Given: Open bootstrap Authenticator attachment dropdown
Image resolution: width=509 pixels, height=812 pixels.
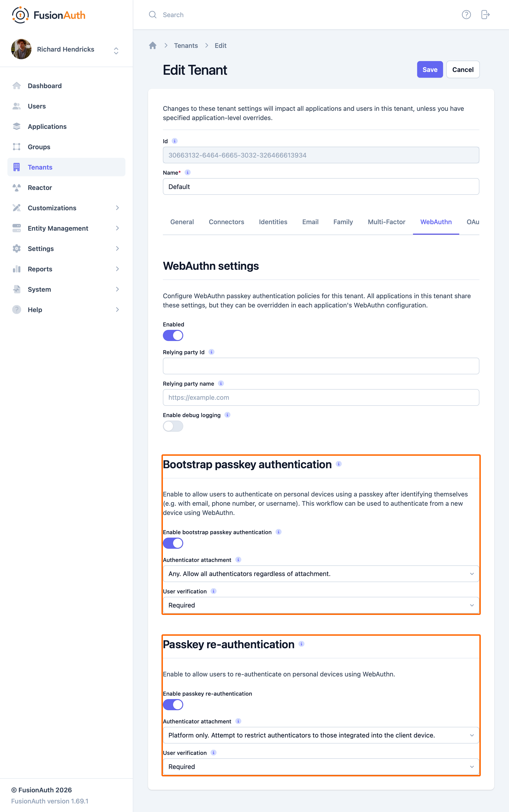Looking at the screenshot, I should coord(321,574).
